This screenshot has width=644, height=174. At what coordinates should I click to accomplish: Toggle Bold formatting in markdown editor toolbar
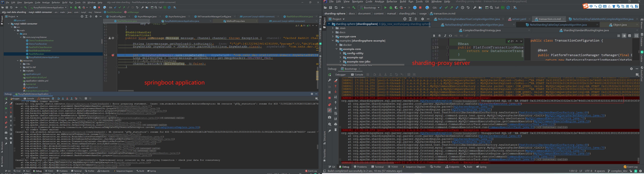pyautogui.click(x=434, y=36)
